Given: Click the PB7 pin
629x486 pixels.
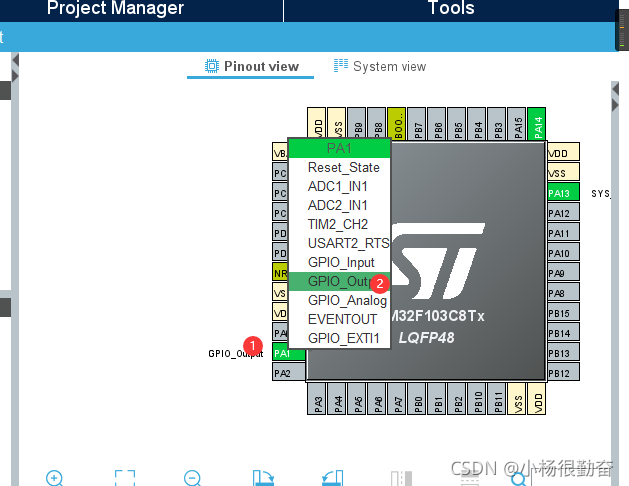Looking at the screenshot, I should point(416,124).
